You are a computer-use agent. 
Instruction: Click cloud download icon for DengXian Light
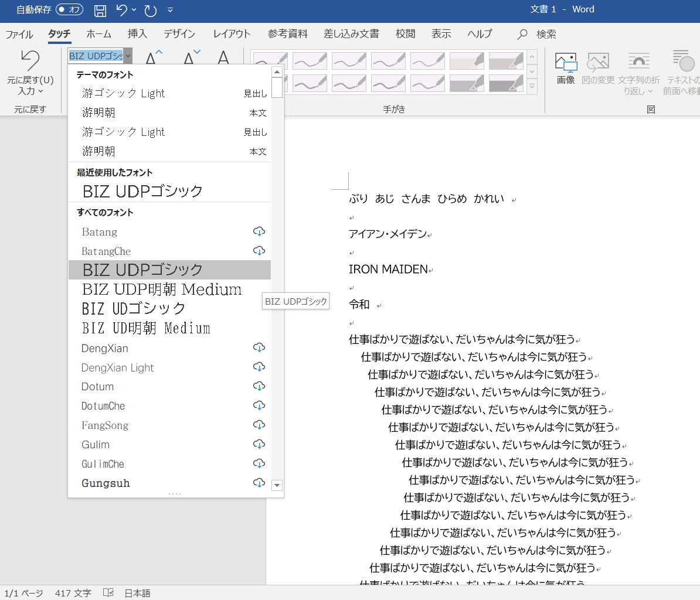pos(259,367)
